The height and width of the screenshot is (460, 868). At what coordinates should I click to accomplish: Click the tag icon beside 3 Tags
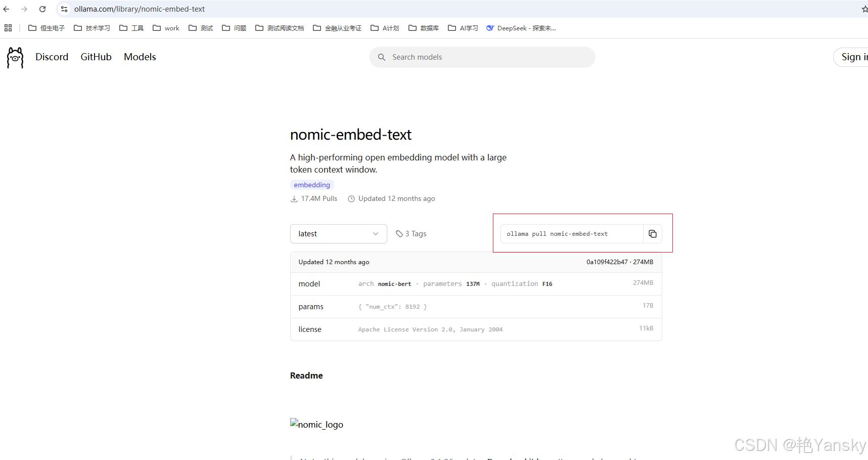(x=399, y=234)
